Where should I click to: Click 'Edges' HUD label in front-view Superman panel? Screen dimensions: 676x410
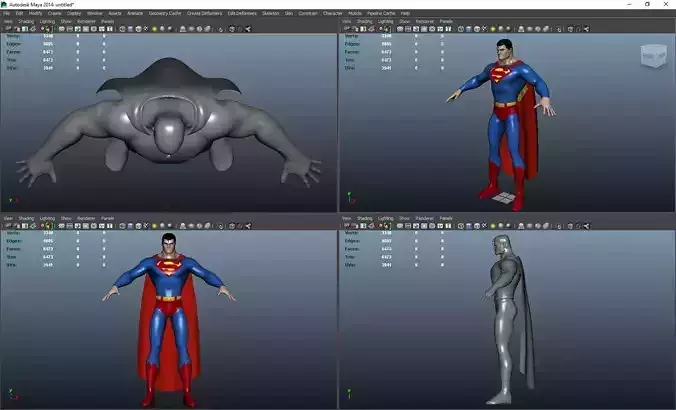pos(14,241)
